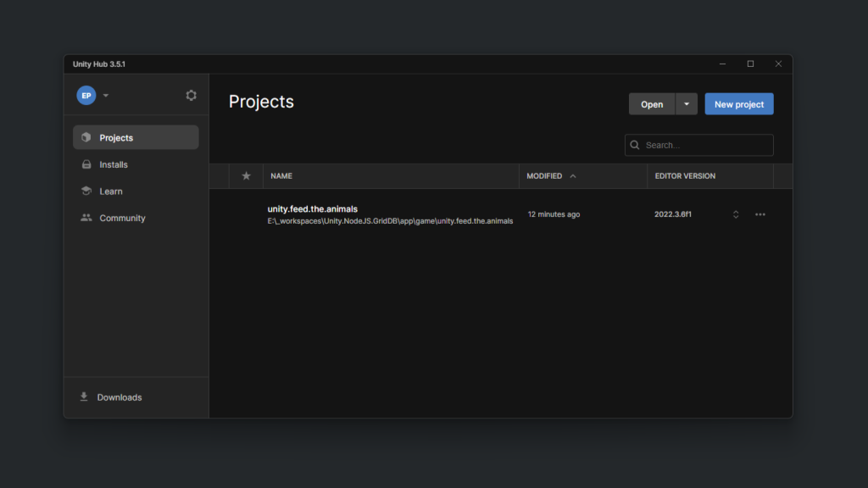
Task: Open the three-dot project options menu
Action: pyautogui.click(x=759, y=214)
